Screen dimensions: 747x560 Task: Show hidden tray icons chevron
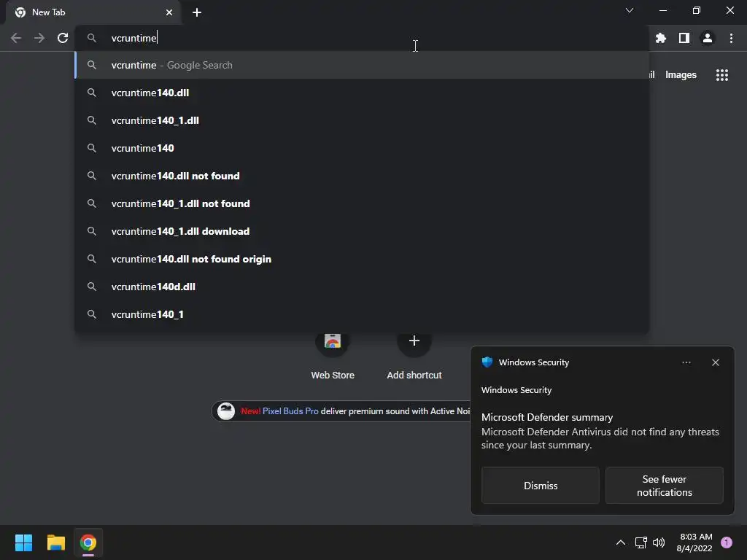click(x=621, y=542)
